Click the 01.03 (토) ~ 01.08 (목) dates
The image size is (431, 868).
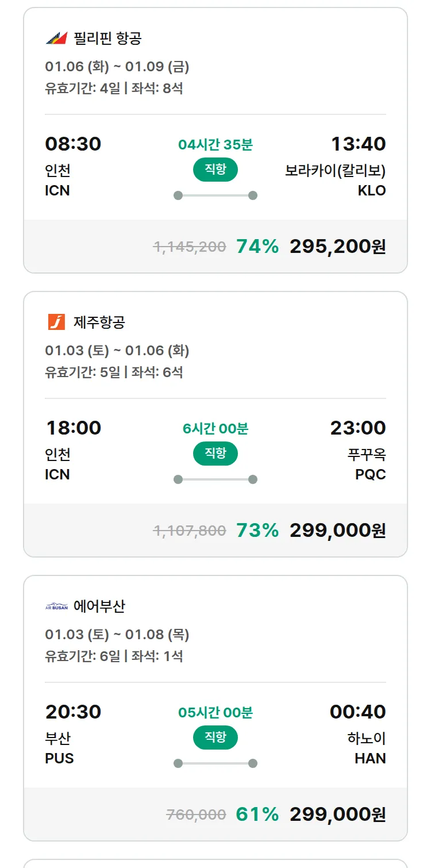pos(117,635)
